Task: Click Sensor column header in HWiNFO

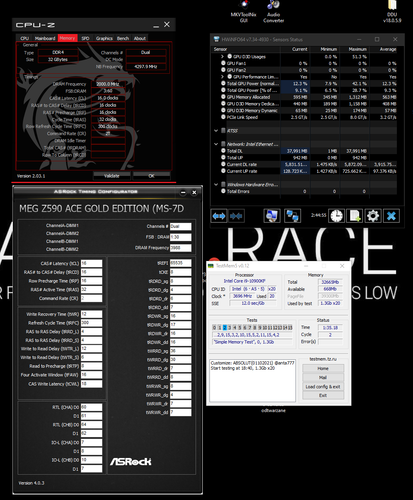Action: (x=246, y=49)
